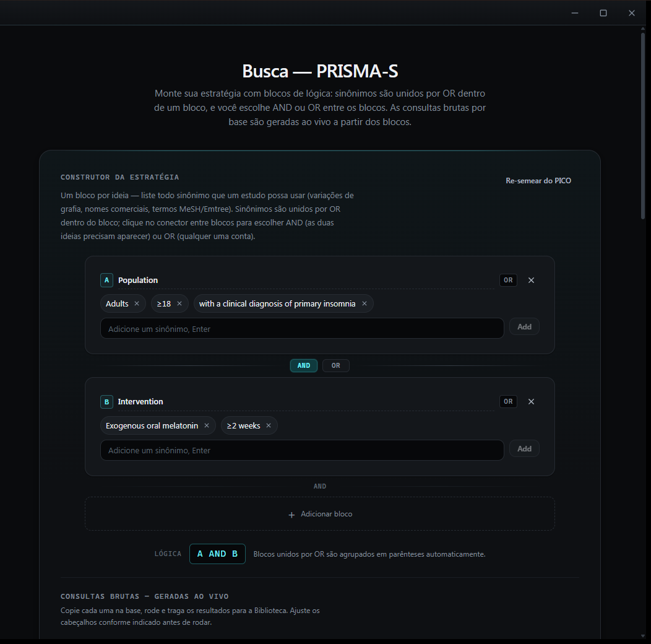Remove the ≥2 weeks chip
The width and height of the screenshot is (651, 644).
pyautogui.click(x=268, y=425)
